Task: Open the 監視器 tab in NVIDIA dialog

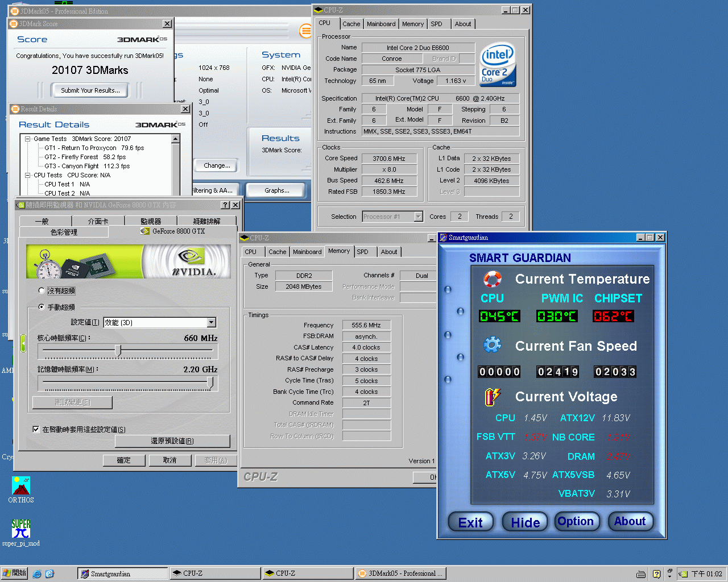Action: 151,221
